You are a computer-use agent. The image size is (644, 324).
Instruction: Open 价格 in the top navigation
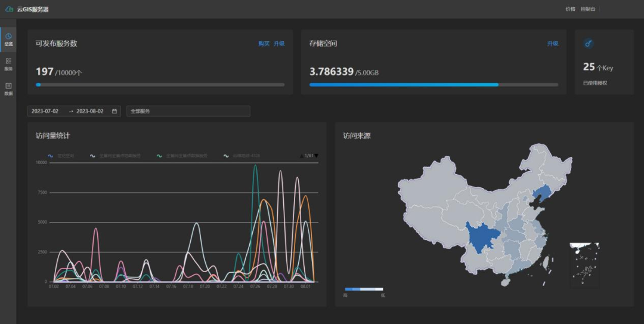(570, 10)
